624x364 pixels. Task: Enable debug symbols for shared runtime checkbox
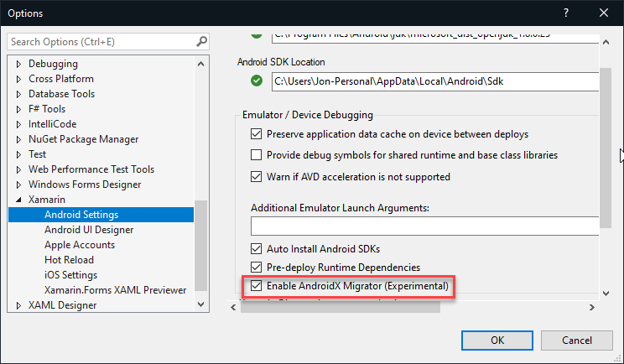pos(257,155)
